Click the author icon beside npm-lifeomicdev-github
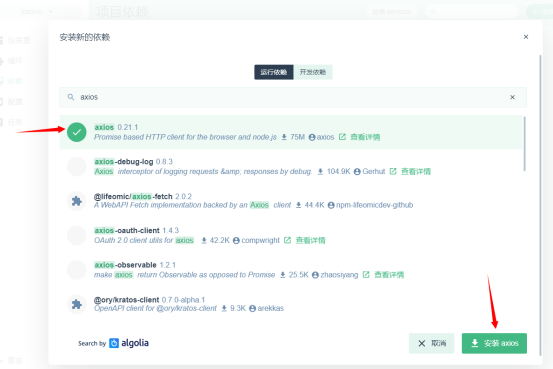The width and height of the screenshot is (553, 369). click(331, 205)
